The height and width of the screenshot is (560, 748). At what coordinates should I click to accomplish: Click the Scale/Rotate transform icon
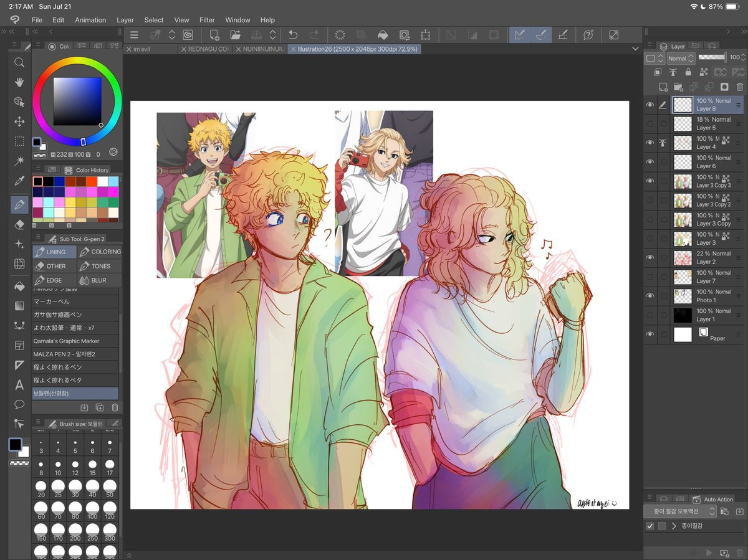tap(425, 35)
